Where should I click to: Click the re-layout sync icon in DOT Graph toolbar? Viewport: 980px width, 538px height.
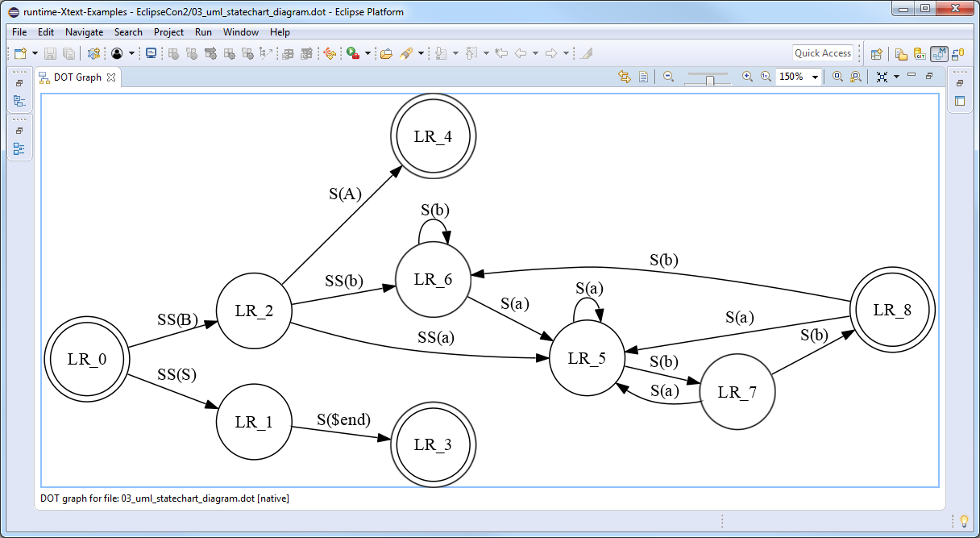[x=625, y=76]
